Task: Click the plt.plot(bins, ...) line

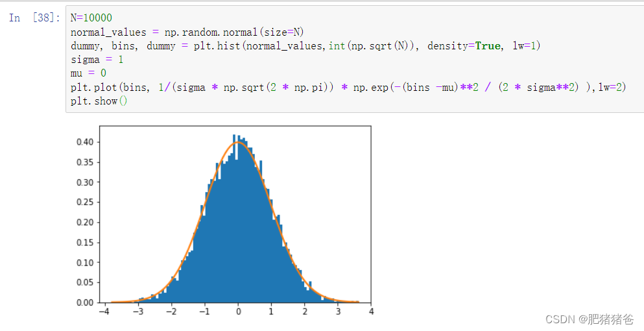Action: 348,88
